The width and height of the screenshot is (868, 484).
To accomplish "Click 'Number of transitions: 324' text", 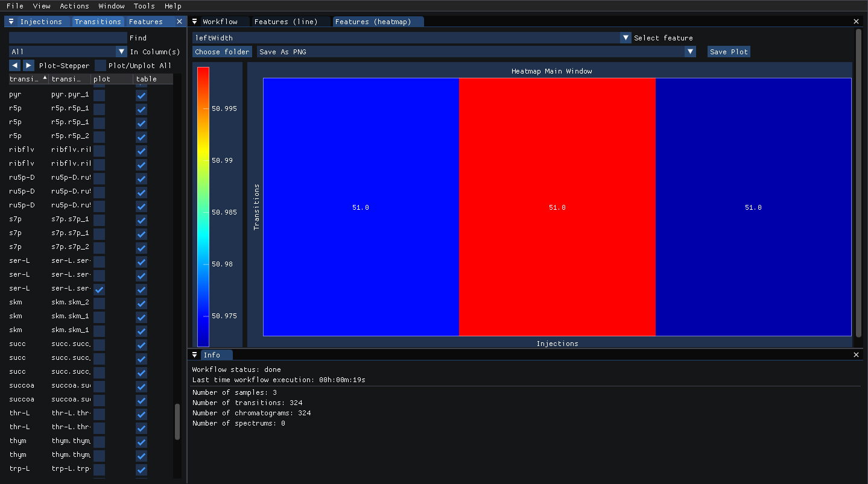I will coord(247,403).
